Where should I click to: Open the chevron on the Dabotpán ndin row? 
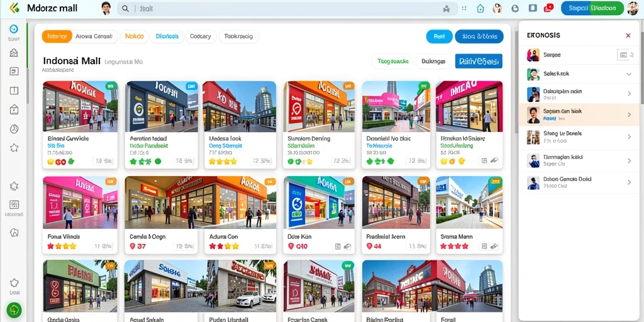(x=629, y=94)
